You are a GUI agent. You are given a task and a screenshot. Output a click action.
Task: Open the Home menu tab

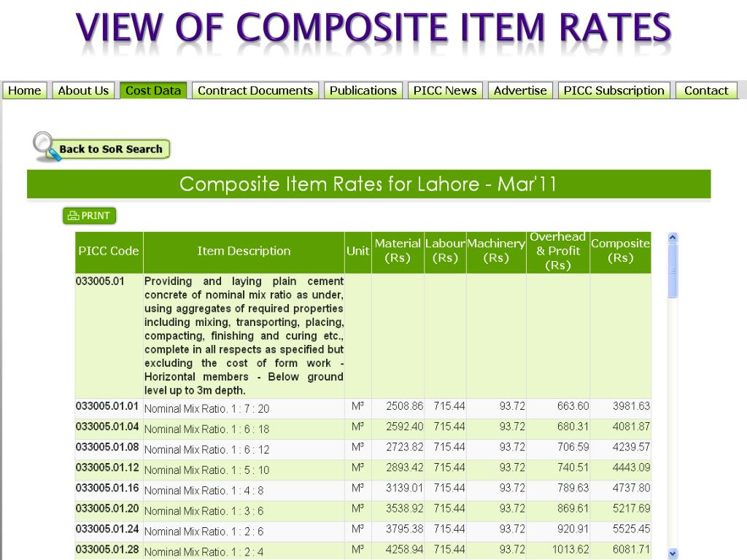[x=25, y=90]
